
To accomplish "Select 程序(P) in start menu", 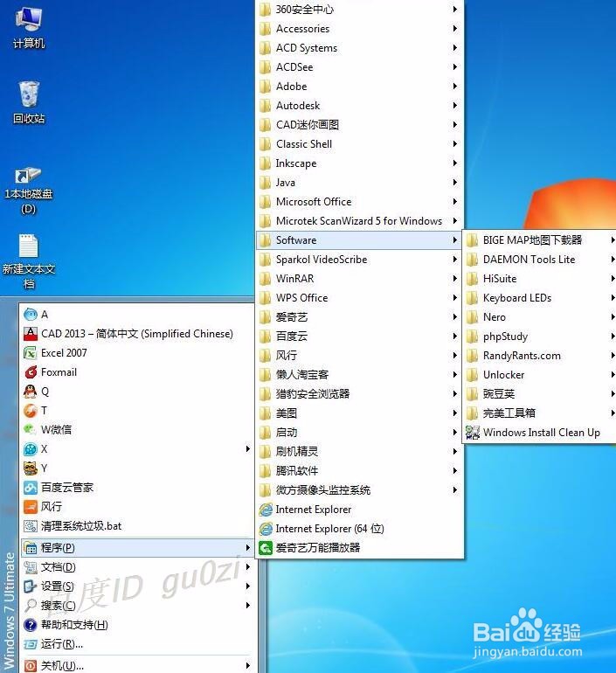I will click(137, 548).
